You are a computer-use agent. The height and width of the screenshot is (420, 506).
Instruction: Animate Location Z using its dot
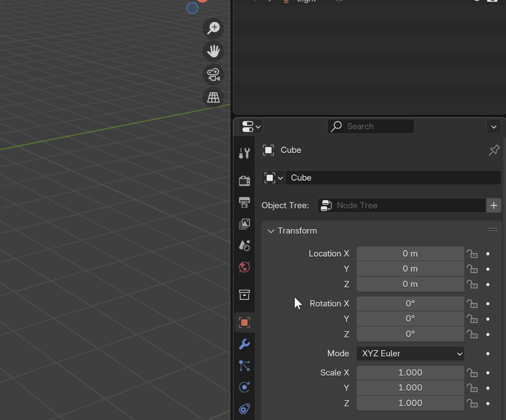tap(488, 285)
